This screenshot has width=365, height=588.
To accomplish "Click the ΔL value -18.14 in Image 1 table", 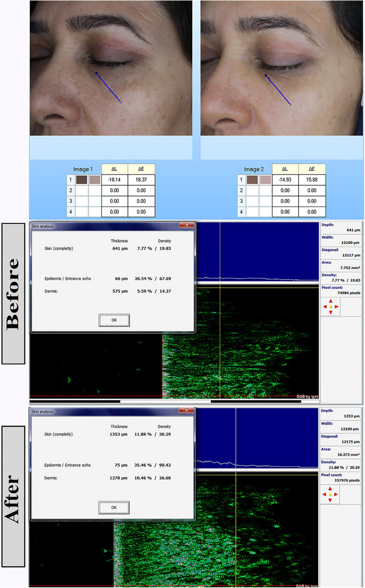I will pos(113,180).
